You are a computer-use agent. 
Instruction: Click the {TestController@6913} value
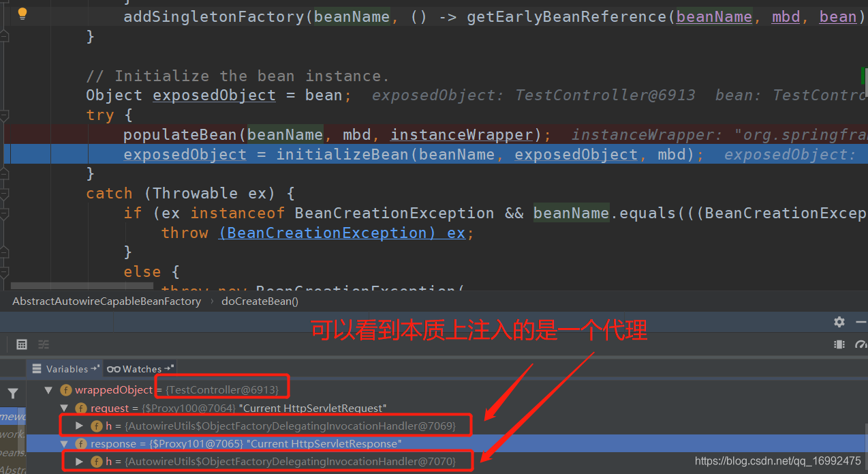coord(222,390)
